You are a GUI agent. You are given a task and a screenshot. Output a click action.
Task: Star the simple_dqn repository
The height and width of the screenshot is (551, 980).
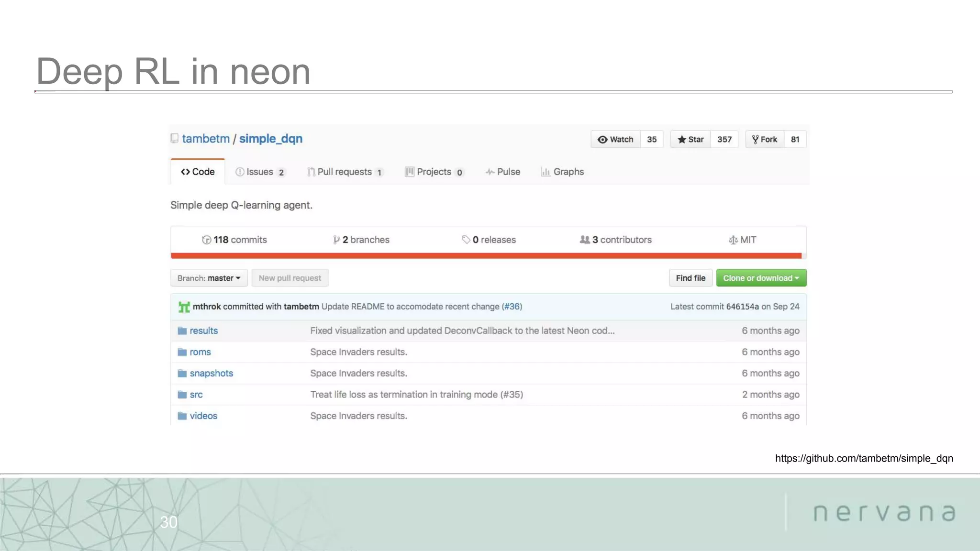690,139
